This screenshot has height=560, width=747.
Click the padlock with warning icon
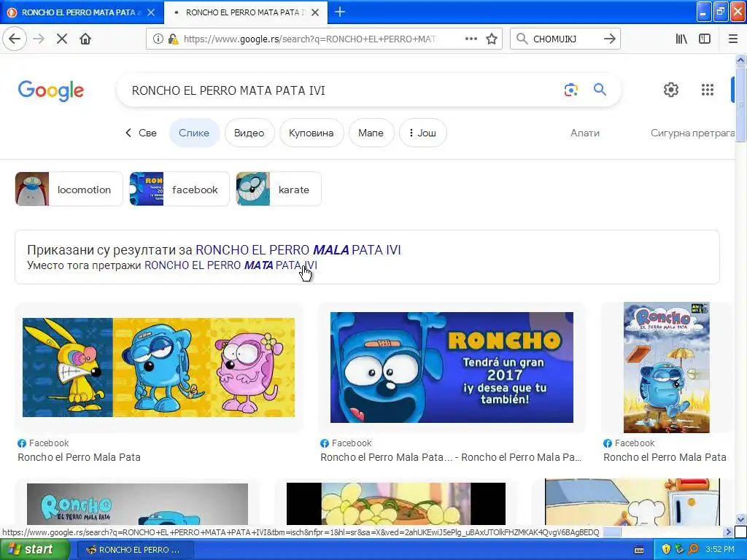[174, 39]
